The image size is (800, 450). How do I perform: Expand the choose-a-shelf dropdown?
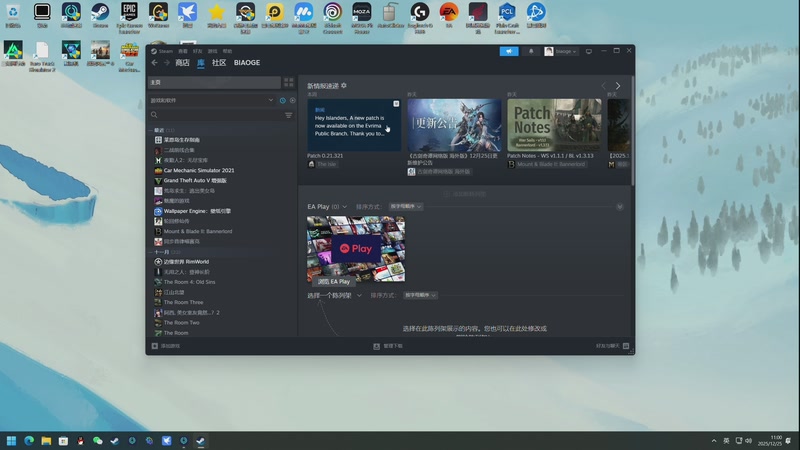pos(342,295)
